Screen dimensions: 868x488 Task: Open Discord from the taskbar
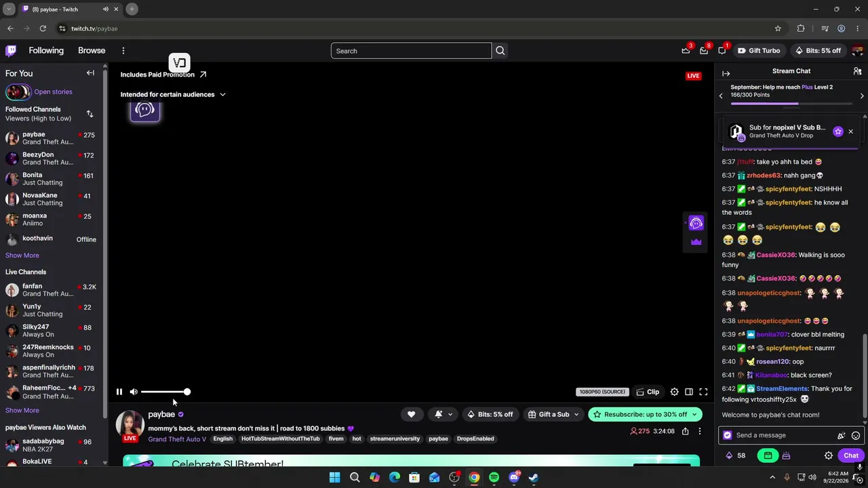(514, 478)
